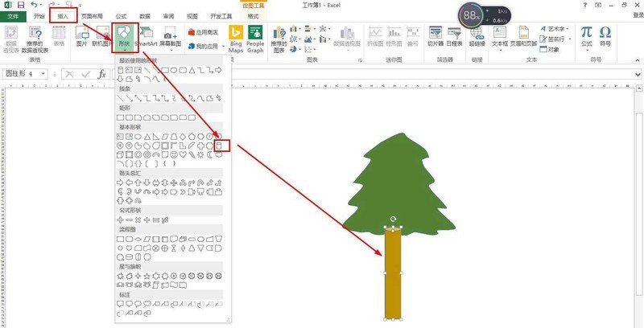The width and height of the screenshot is (644, 328).
Task: Insert a hyperlink with 超链接
Action: point(477,37)
